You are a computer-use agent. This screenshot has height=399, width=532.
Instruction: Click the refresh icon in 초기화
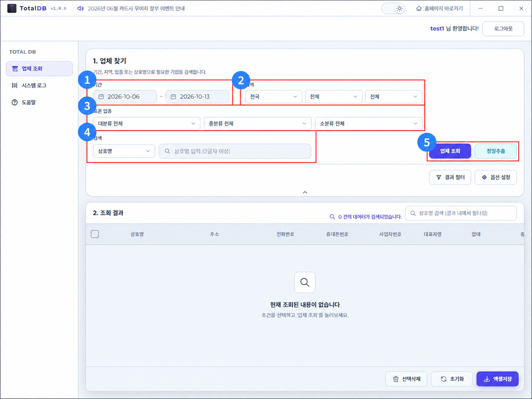(x=444, y=379)
